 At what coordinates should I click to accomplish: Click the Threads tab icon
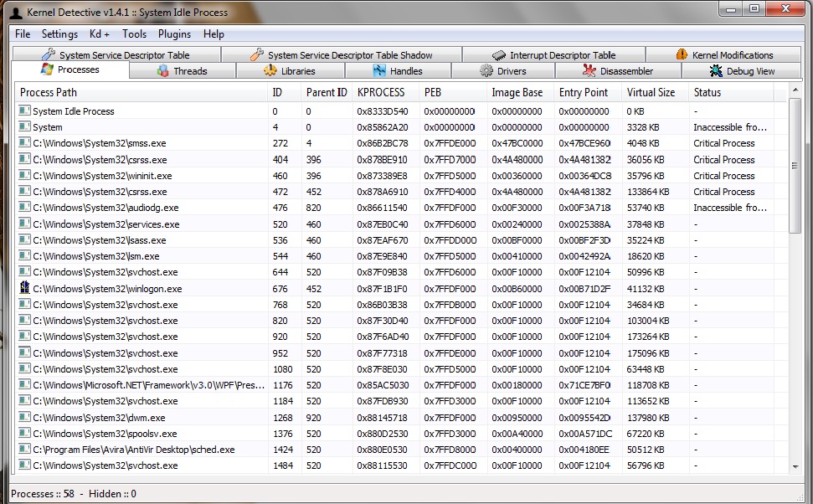162,71
